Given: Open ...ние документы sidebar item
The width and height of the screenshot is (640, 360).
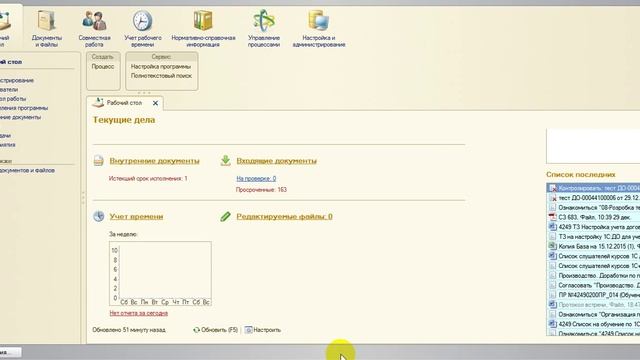Looking at the screenshot, I should (x=20, y=117).
